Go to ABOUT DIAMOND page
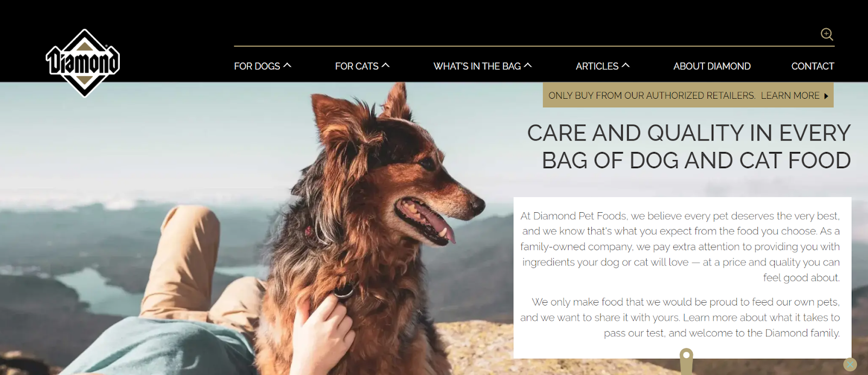 (x=712, y=66)
